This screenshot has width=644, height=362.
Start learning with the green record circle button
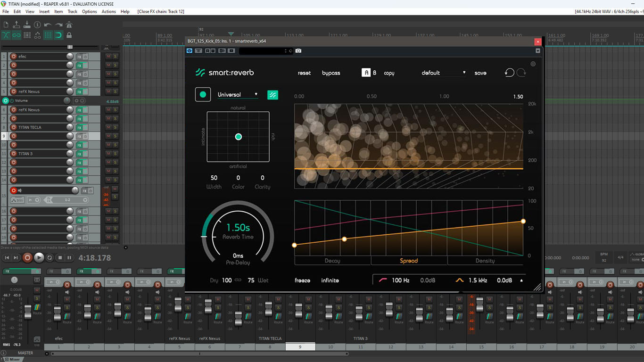(x=203, y=94)
